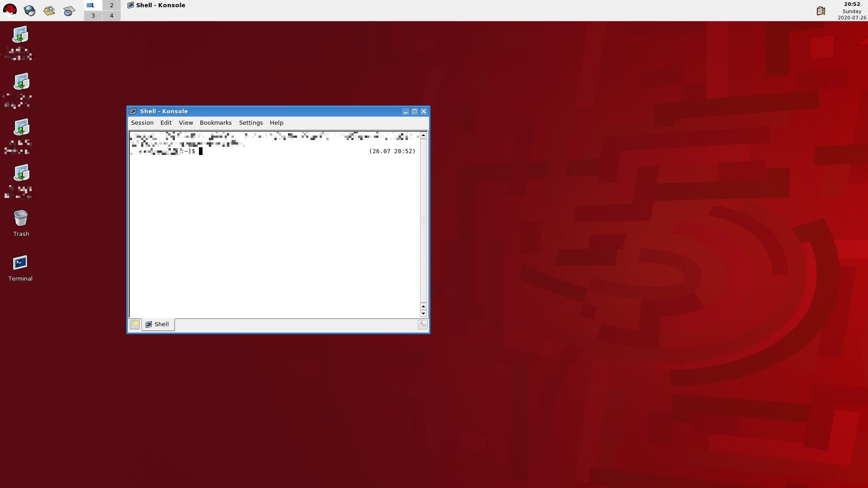Click the terminal scrollbar down arrow
Image resolution: width=868 pixels, height=488 pixels.
[x=423, y=314]
